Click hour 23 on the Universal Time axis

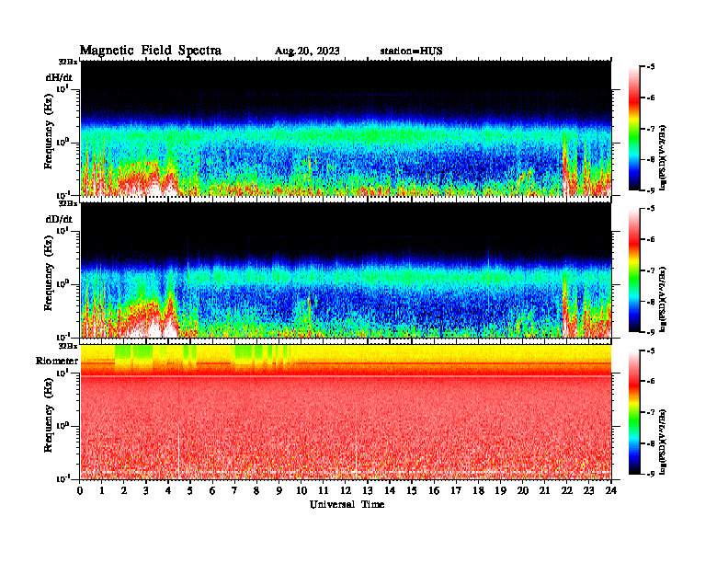click(x=588, y=491)
